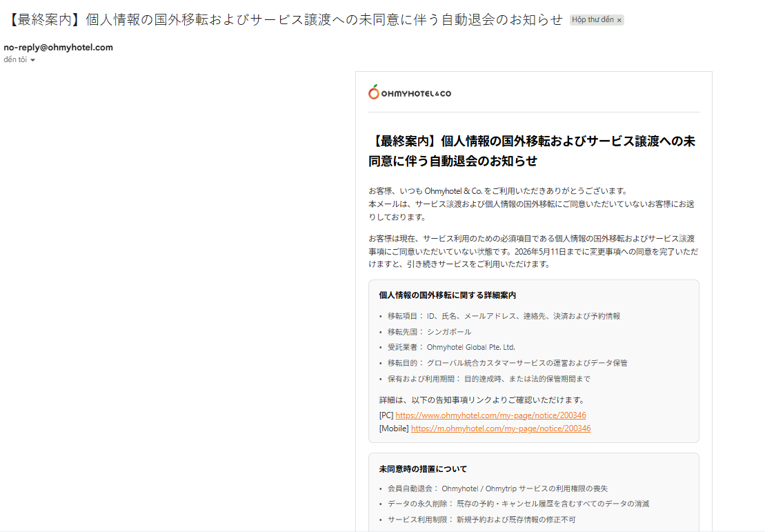Viewport: 765px width, 532px height.
Task: Click the paragraph mentioning '2026年5月11日までに'
Action: click(533, 251)
